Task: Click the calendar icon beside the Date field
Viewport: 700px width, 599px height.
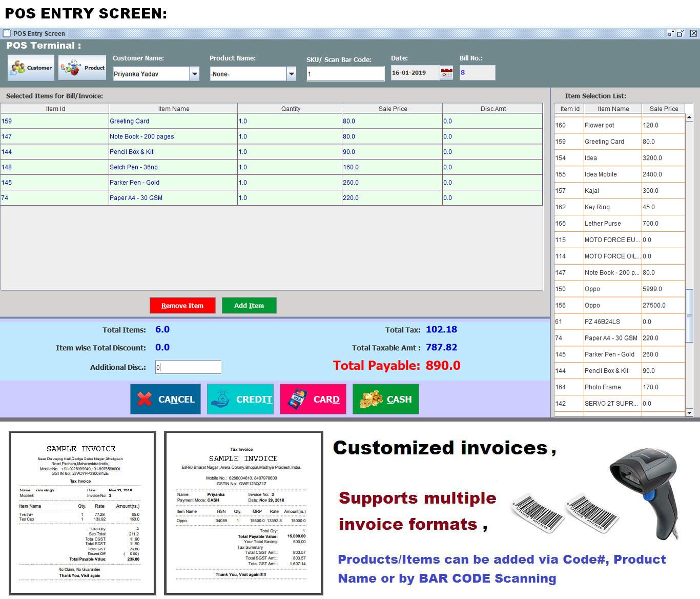Action: [x=447, y=72]
